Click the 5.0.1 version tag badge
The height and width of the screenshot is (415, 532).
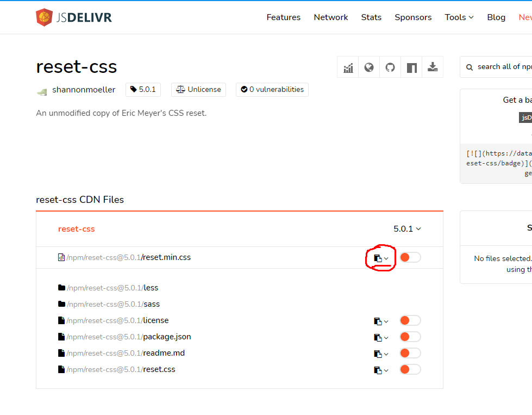pos(143,90)
